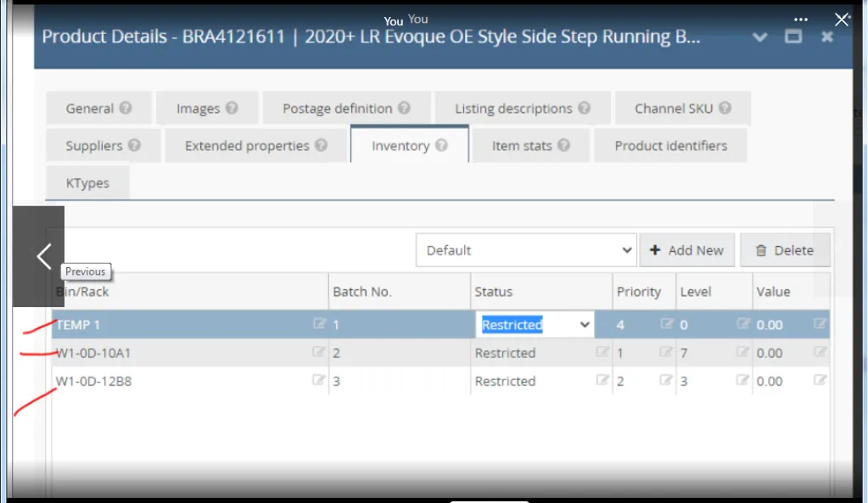
Task: Edit bin/rack of TEMP 1 row
Action: 319,324
